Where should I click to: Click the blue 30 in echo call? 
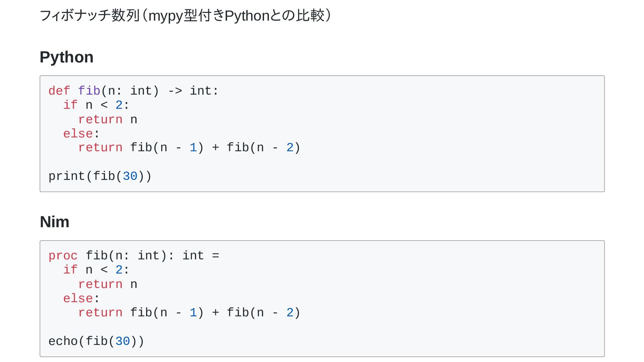pos(122,341)
